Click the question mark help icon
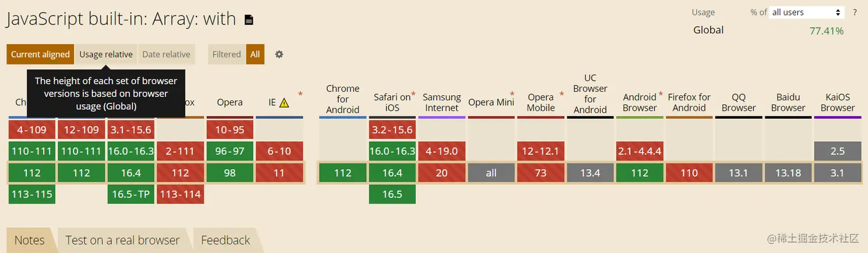Viewport: 868px width, 253px height. 855,13
